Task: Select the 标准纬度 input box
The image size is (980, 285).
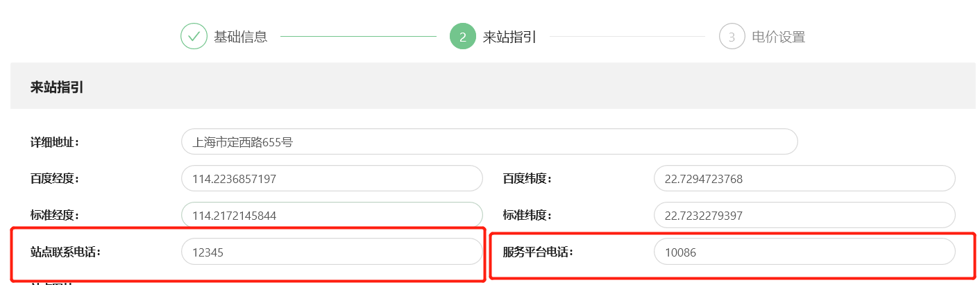Action: tap(804, 216)
